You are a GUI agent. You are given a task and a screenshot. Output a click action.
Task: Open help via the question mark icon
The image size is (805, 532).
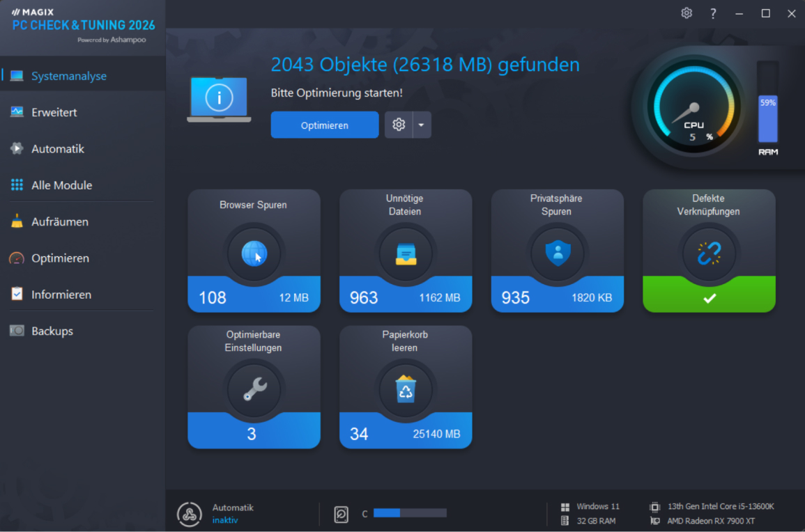click(713, 13)
